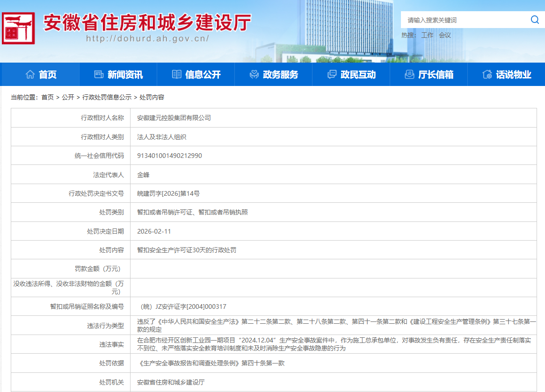Screen dimensions: 545x392
Task: Click the 政民互动 chat icon
Action: click(x=332, y=74)
